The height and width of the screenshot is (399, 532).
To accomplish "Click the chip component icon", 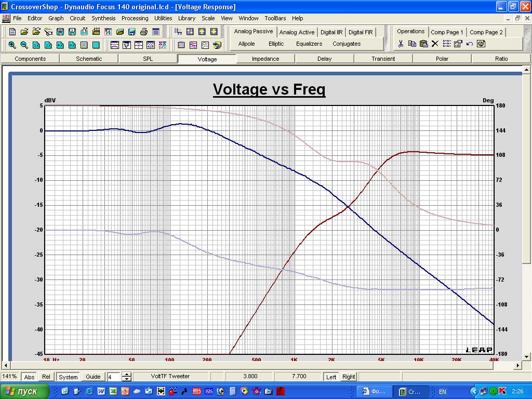I will coord(181,45).
